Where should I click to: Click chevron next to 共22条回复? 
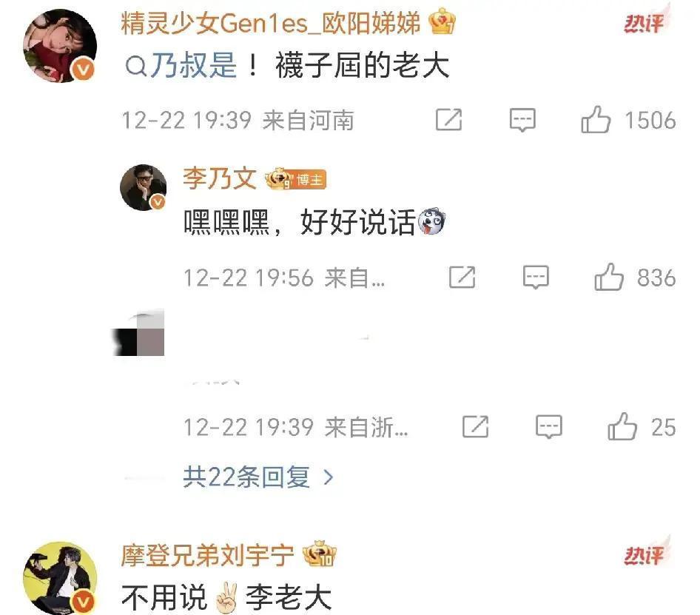coord(328,477)
